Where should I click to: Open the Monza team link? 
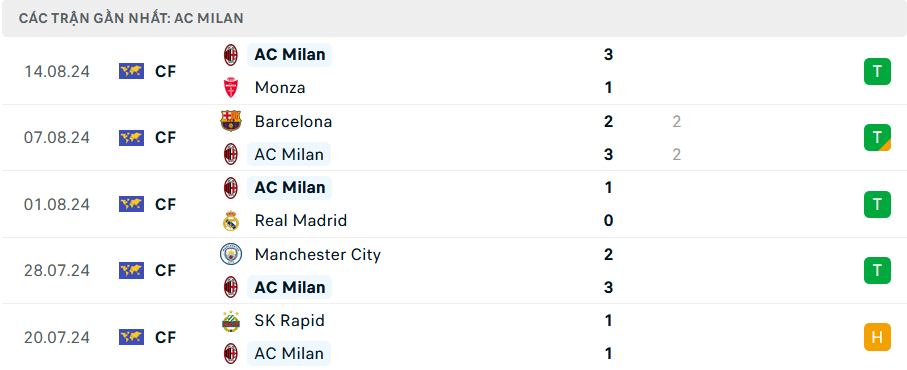pos(280,88)
